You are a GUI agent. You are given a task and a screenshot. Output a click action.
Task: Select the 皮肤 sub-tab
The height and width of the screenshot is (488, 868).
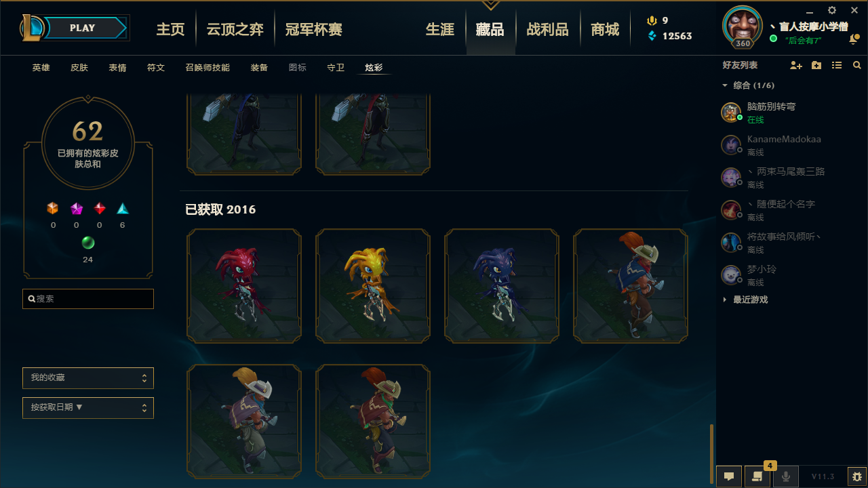tap(79, 68)
